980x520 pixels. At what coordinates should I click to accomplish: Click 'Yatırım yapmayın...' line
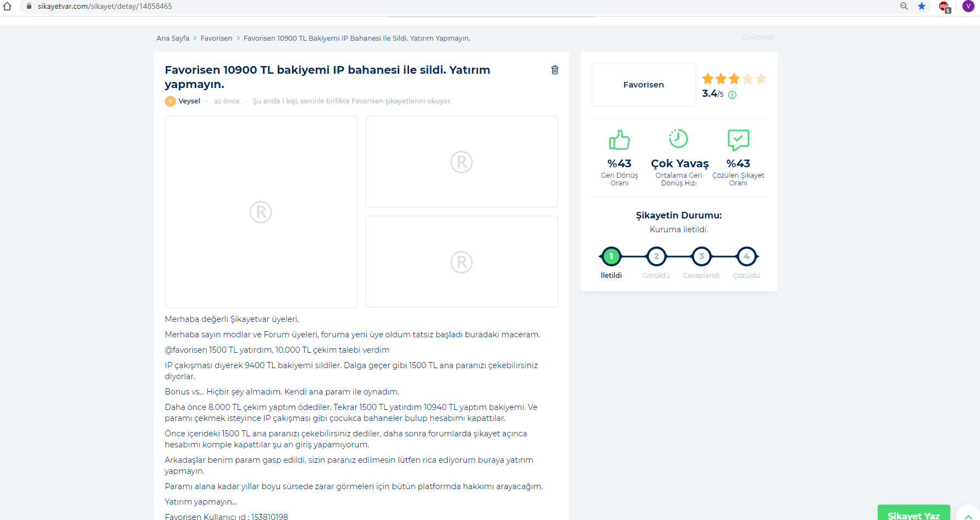point(201,502)
